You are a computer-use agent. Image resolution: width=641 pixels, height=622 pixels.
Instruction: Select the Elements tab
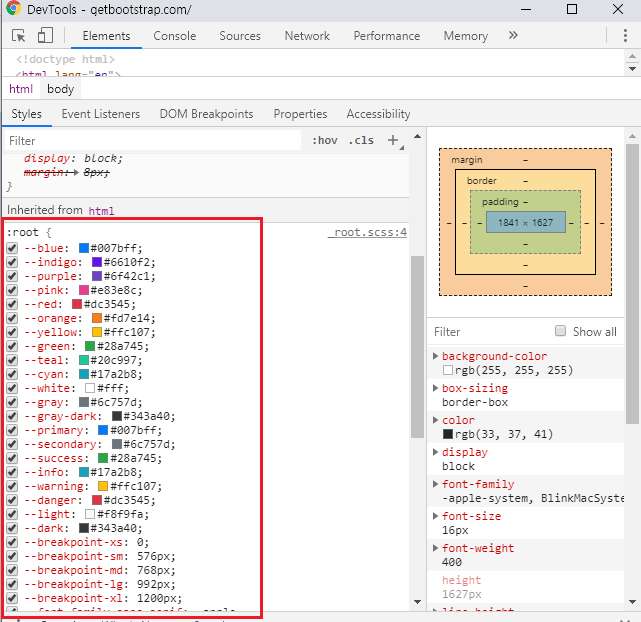[x=106, y=36]
